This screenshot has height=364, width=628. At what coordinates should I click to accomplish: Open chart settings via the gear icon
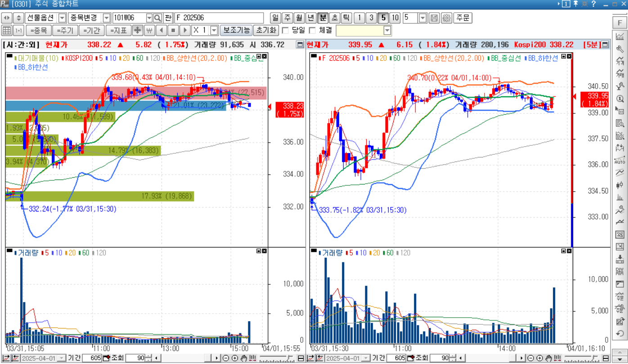pyautogui.click(x=447, y=18)
